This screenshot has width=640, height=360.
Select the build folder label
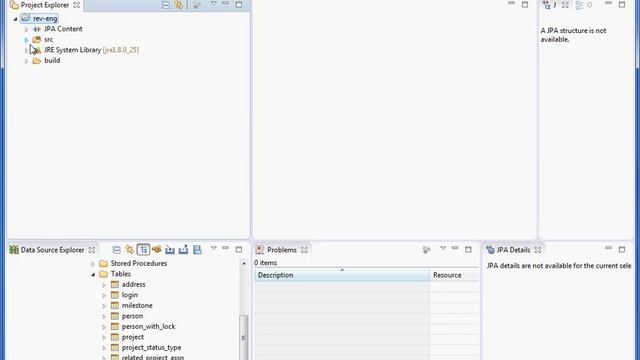tap(52, 60)
